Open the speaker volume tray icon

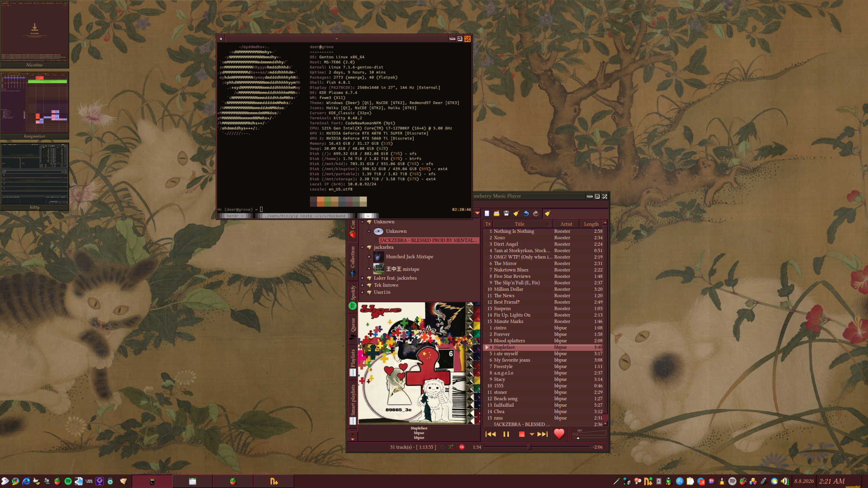pyautogui.click(x=785, y=481)
